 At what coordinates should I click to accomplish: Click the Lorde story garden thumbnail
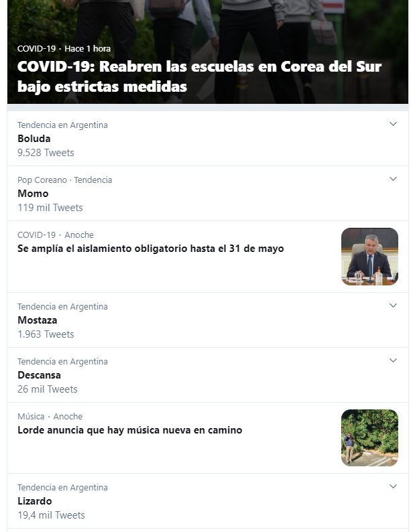(369, 438)
